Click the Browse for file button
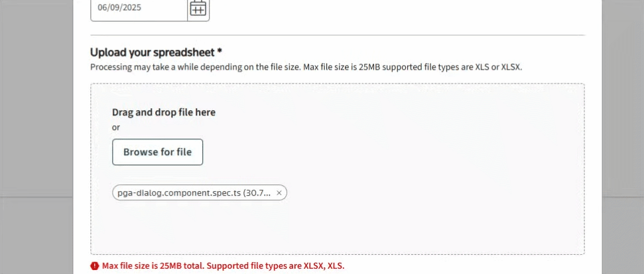 [x=157, y=152]
